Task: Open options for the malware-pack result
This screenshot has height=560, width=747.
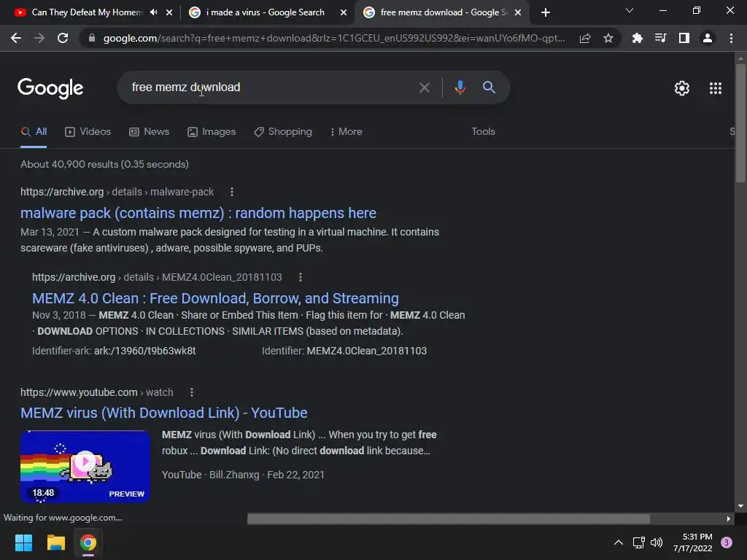Action: click(232, 192)
